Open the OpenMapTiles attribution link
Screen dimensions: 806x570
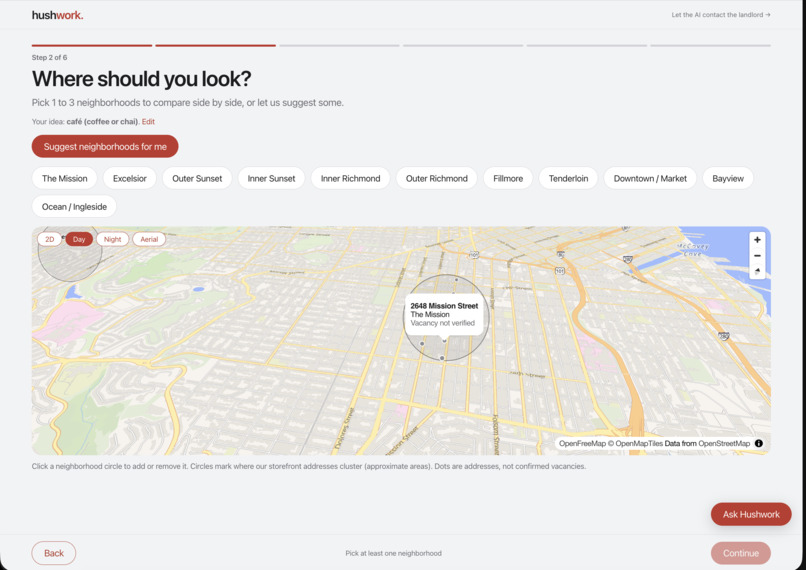639,443
